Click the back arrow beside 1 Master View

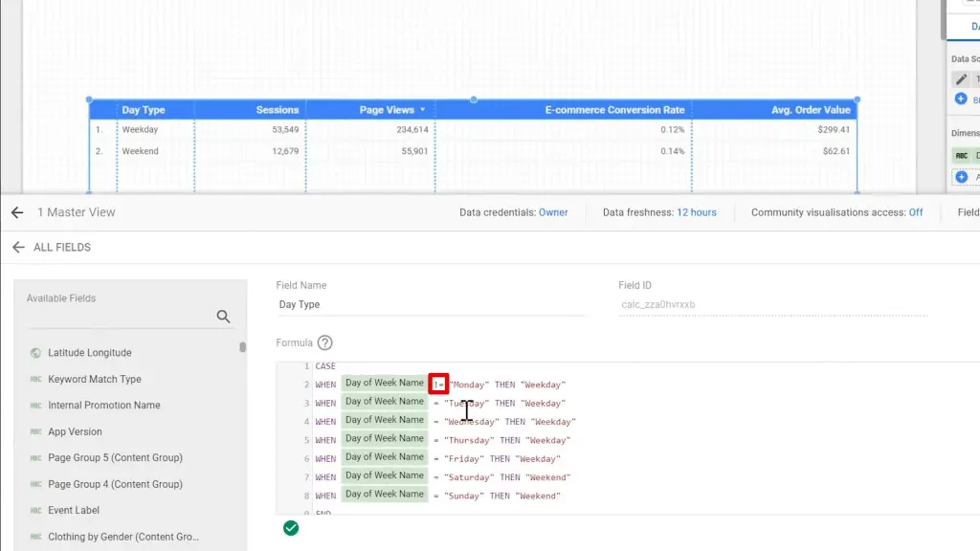point(17,212)
